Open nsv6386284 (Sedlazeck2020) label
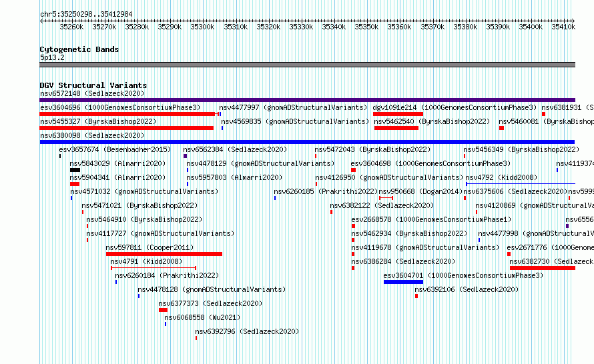The width and height of the screenshot is (594, 364). pos(403,261)
